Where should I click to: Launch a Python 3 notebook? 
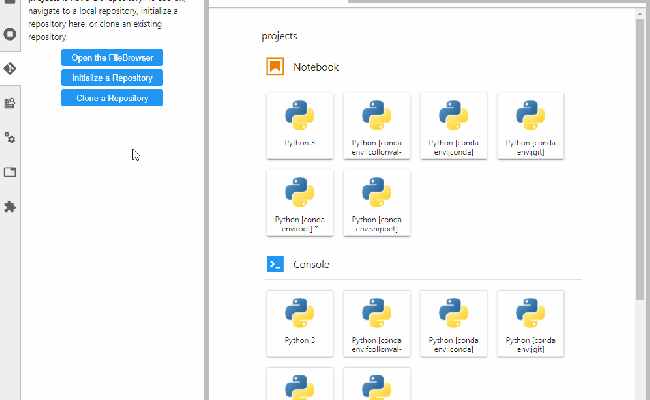300,126
